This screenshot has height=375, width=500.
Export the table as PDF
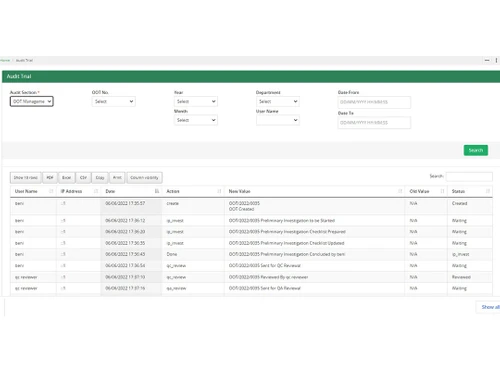[x=50, y=178]
